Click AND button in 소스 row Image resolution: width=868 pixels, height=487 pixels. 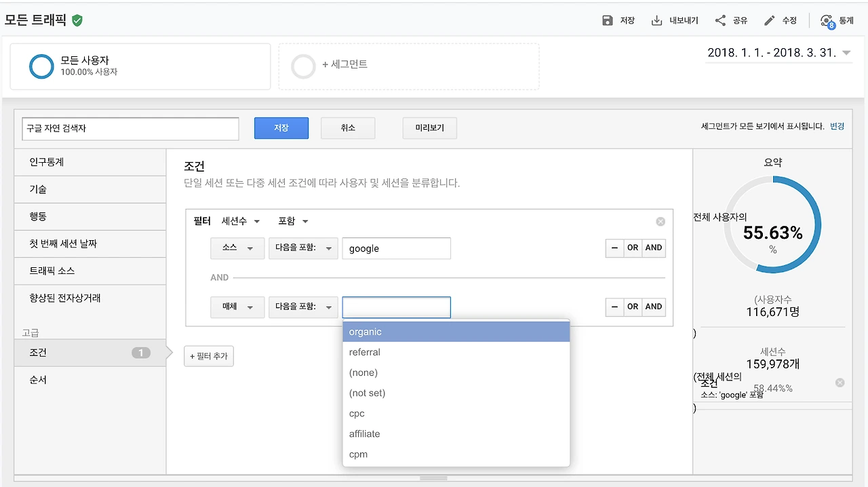point(654,248)
